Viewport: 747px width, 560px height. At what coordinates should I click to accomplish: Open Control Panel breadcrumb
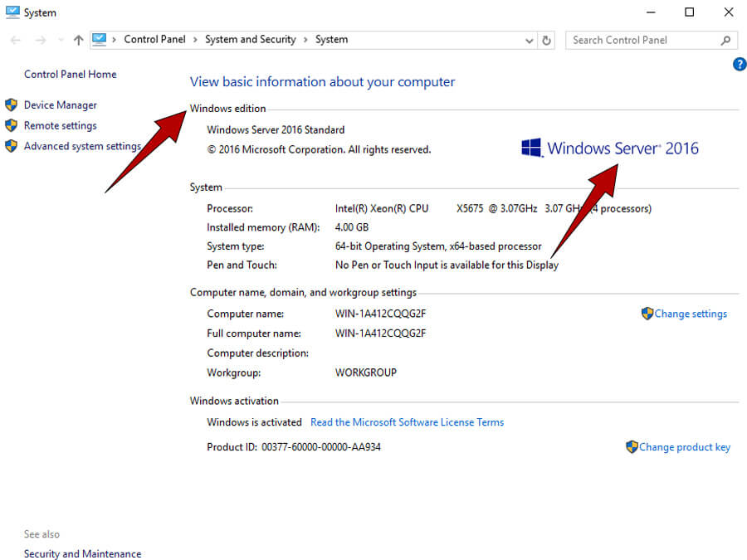(154, 40)
